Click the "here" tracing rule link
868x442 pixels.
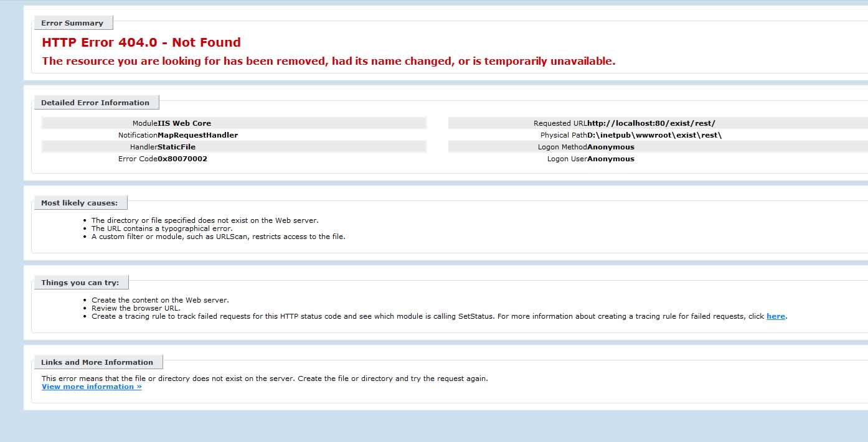point(775,316)
